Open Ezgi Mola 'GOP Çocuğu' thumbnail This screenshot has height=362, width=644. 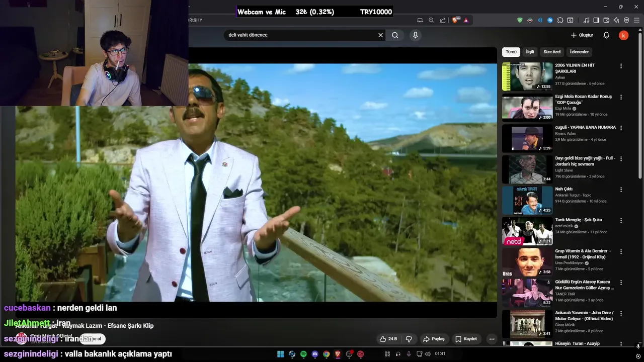point(527,107)
